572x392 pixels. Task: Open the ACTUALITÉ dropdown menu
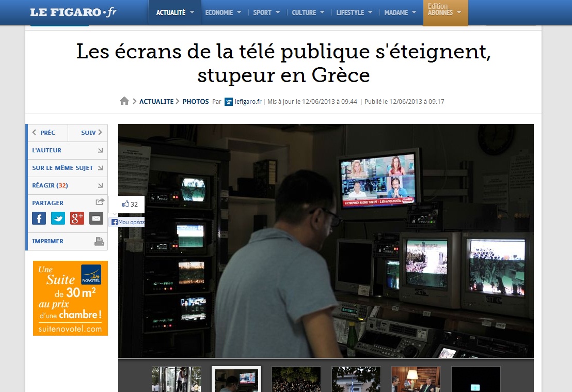tap(175, 12)
